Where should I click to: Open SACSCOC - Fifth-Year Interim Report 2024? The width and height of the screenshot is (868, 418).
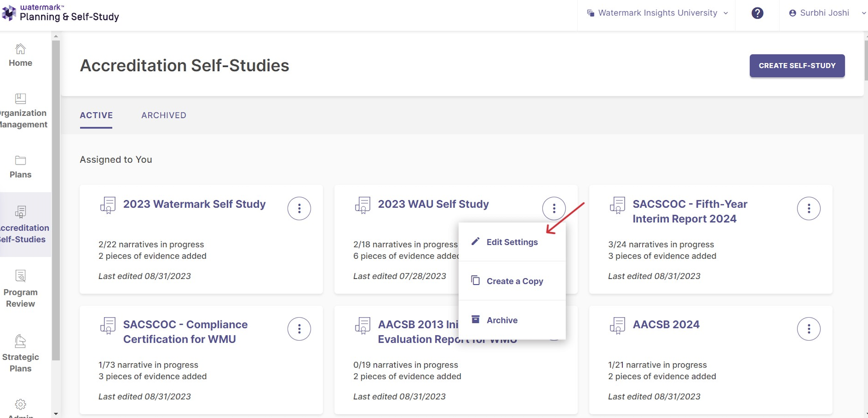[690, 212]
